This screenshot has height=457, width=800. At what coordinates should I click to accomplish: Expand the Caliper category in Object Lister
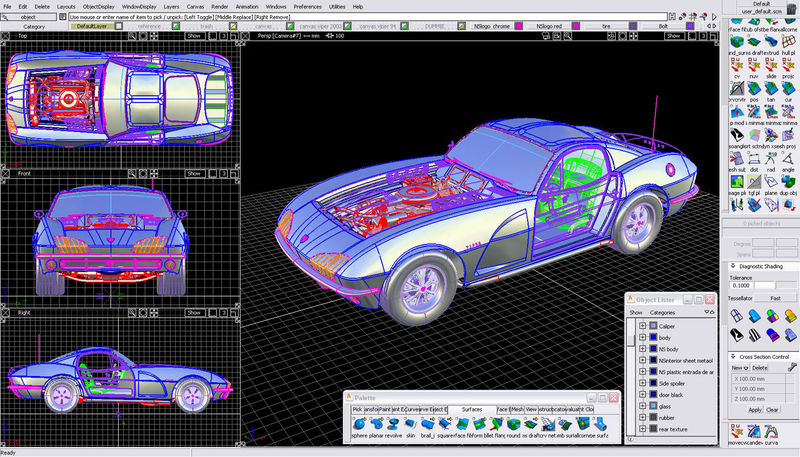coord(642,325)
